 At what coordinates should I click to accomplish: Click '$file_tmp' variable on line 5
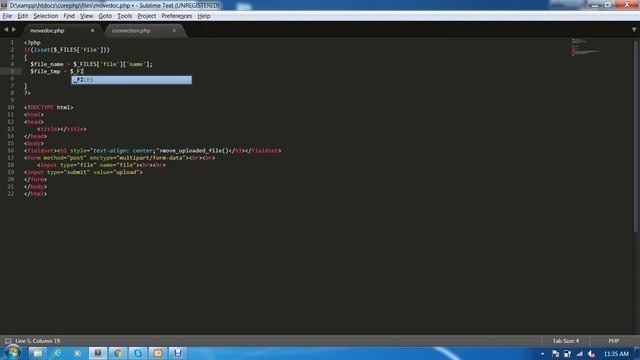(x=45, y=71)
